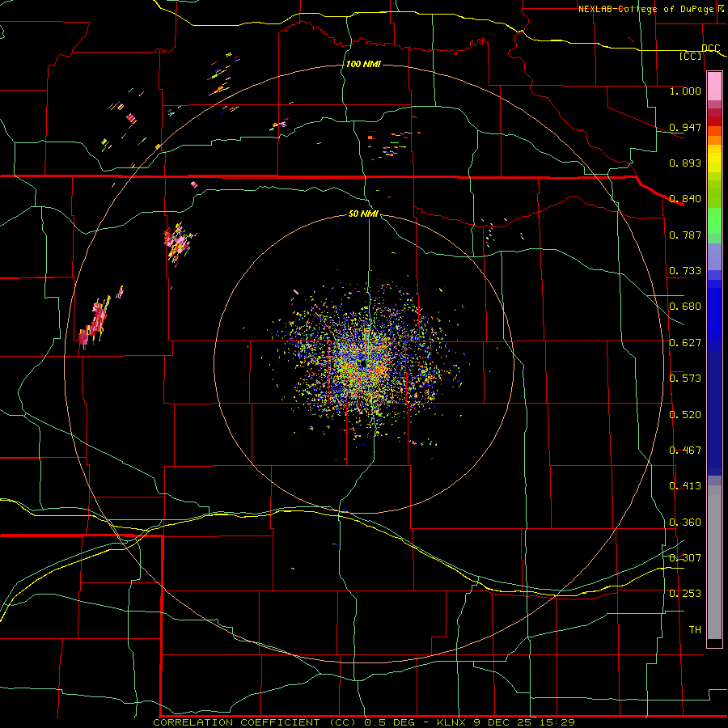728x728 pixels.
Task: Select the 0.787 scale value
Action: [685, 235]
